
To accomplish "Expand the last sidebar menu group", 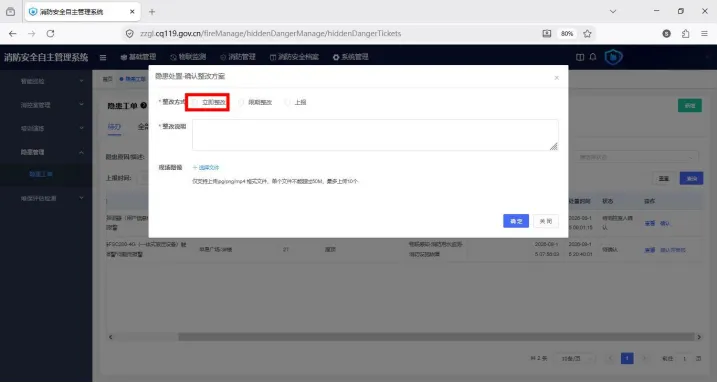I will coord(46,198).
